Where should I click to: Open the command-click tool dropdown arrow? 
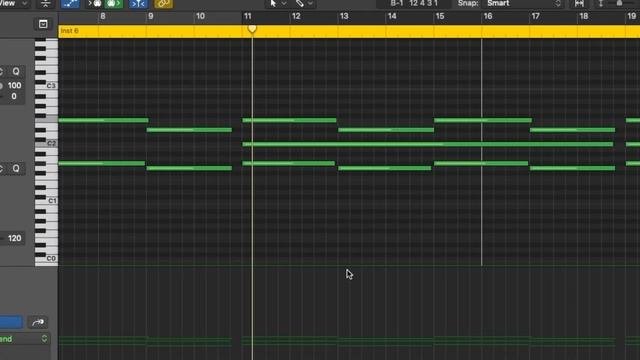tap(311, 4)
